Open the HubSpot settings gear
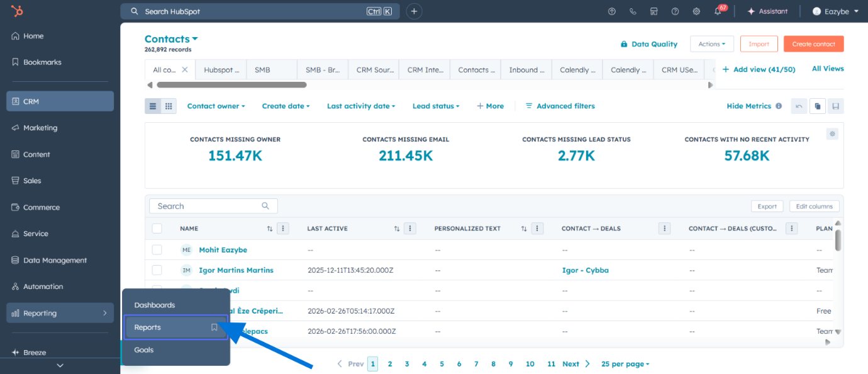This screenshot has width=868, height=374. (x=696, y=11)
